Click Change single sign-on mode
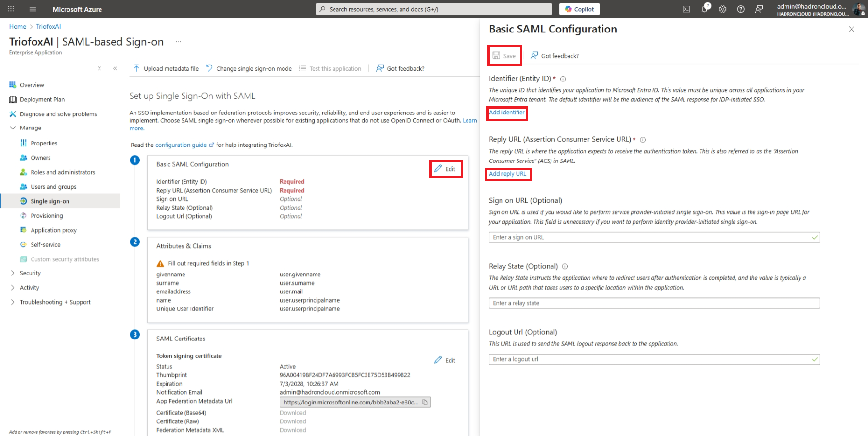This screenshot has width=868, height=436. point(249,68)
